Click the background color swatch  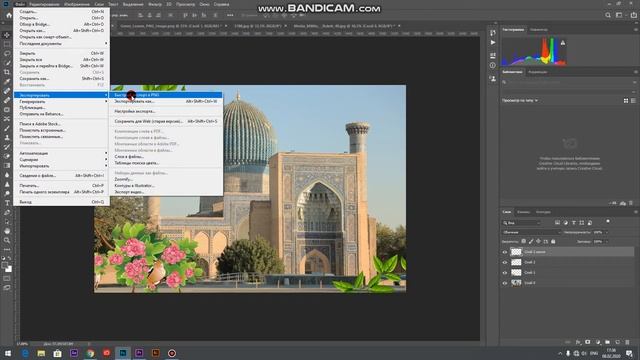point(9,270)
